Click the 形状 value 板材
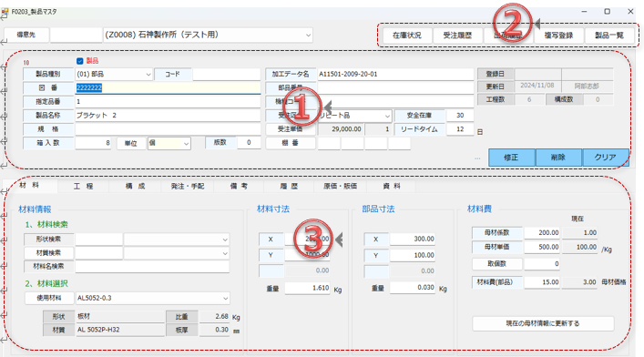The image size is (644, 357). point(120,316)
